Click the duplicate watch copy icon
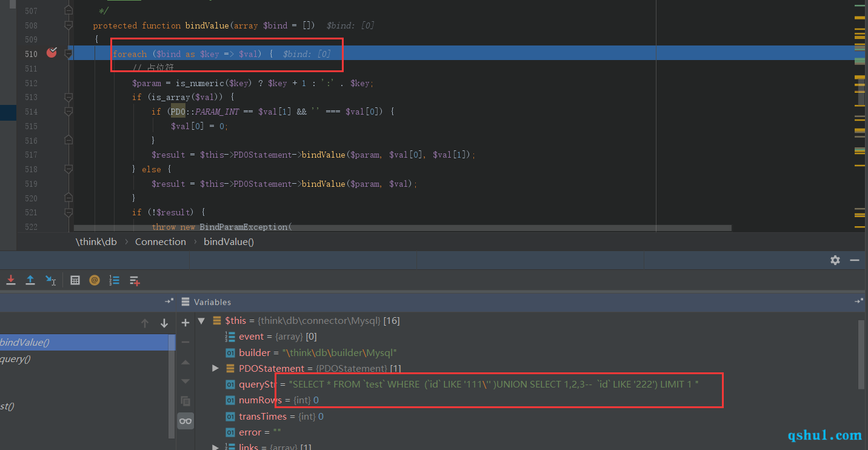The width and height of the screenshot is (868, 450). tap(185, 401)
